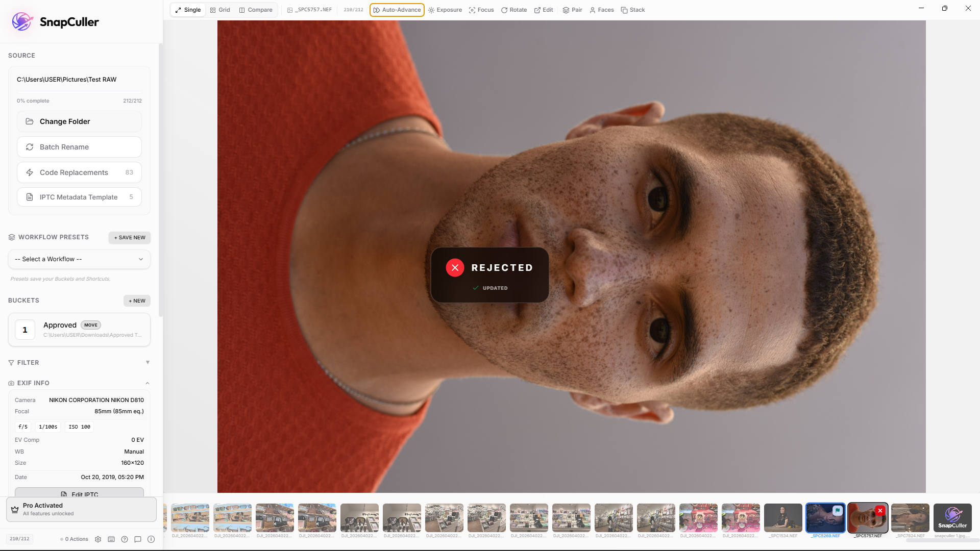Select the _SPC1534.NEF thumbnail
The width and height of the screenshot is (980, 551).
click(783, 518)
